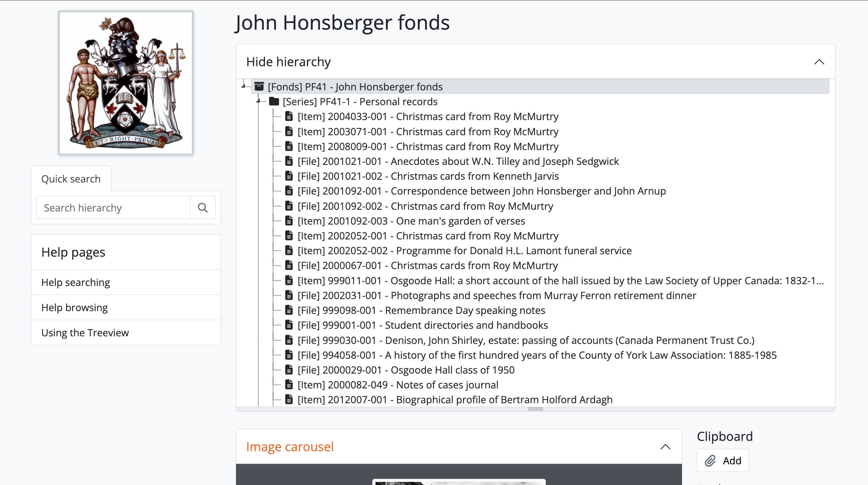Open the Quick search tab
Screen dimensions: 868x485
(x=71, y=179)
